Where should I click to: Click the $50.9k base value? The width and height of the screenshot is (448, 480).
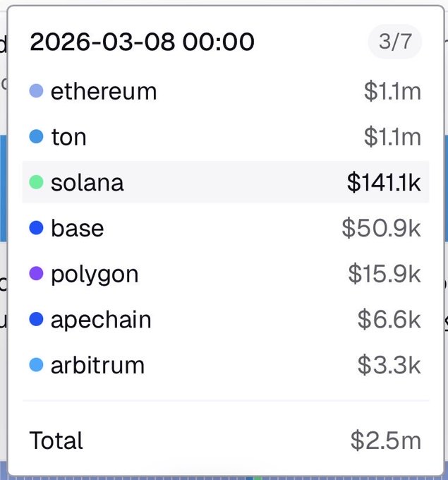coord(381,228)
